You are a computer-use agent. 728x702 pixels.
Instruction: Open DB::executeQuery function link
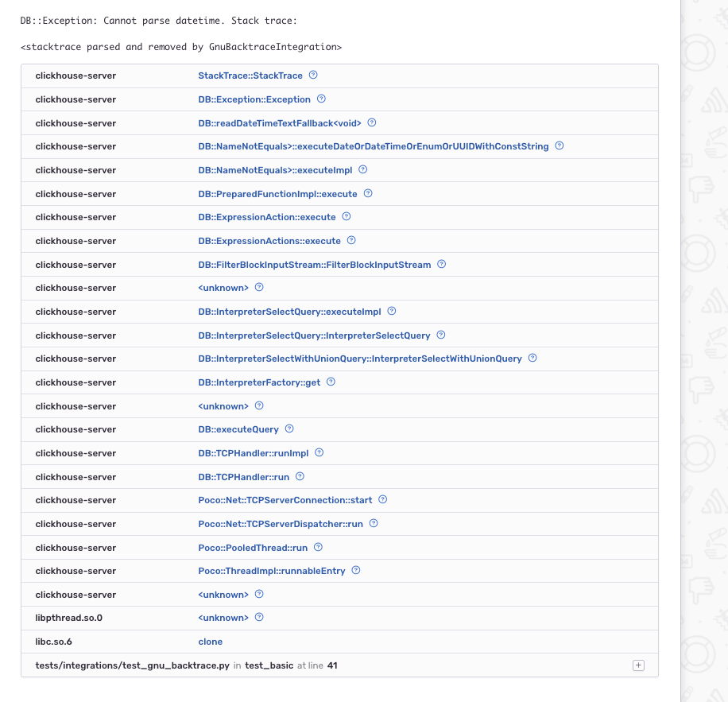(238, 429)
